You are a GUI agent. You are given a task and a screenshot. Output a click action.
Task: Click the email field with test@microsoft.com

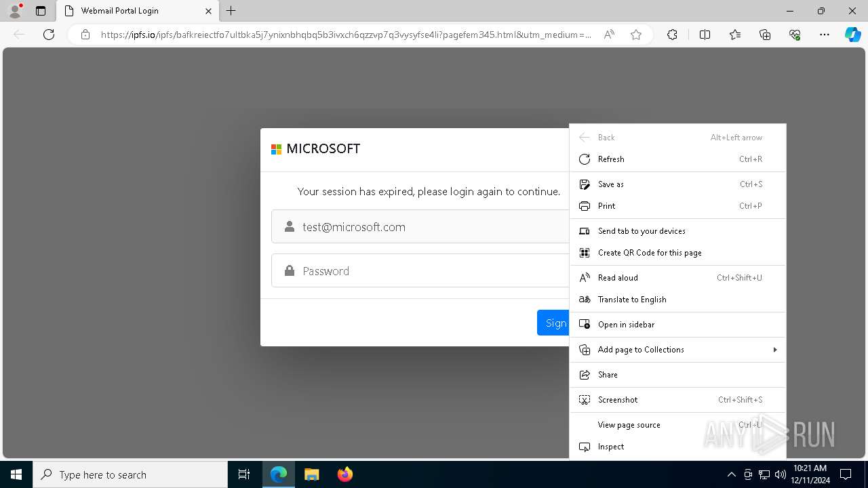click(x=420, y=226)
